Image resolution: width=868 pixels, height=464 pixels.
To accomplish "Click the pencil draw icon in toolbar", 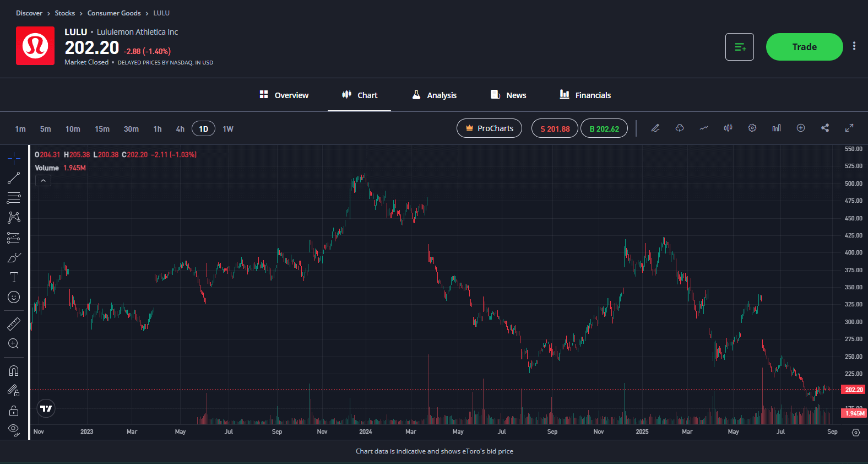I will pyautogui.click(x=655, y=128).
